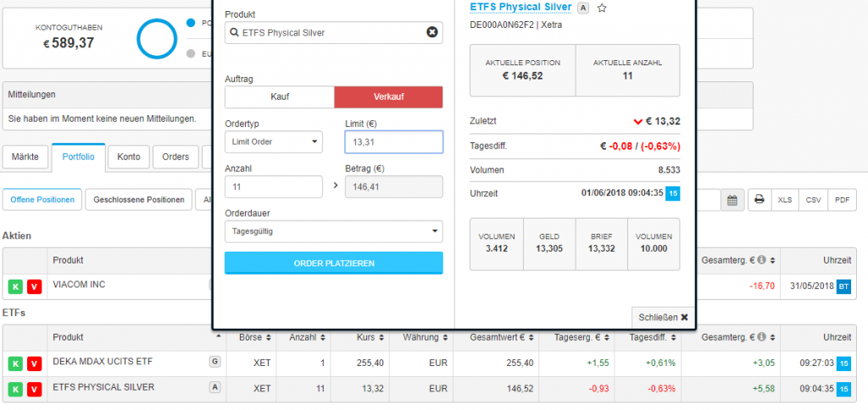Close the order dialog via Schließen
Screen dimensions: 868x410
[x=663, y=318]
